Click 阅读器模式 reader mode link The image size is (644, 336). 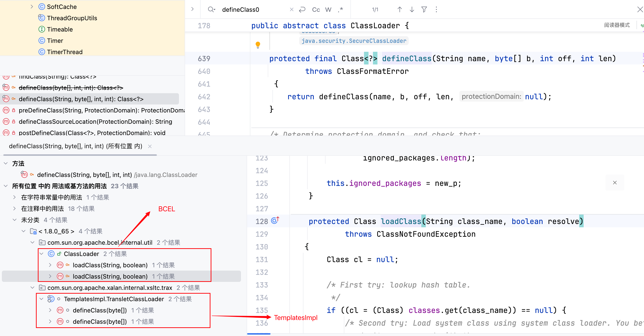click(x=617, y=25)
